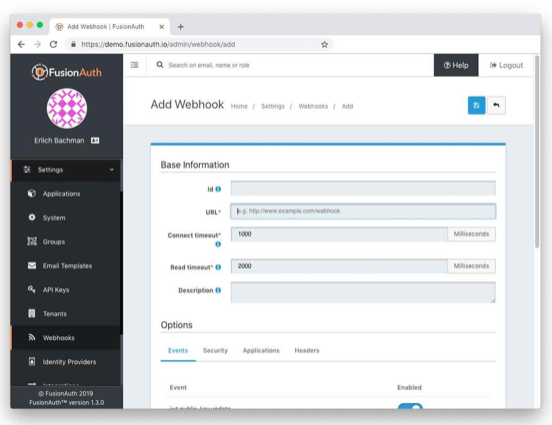Switch to the Security tab
This screenshot has width=552, height=425.
pyautogui.click(x=215, y=350)
